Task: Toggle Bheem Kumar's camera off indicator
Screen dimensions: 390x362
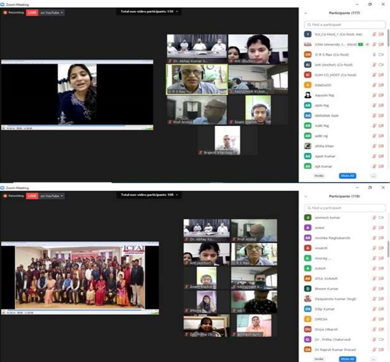Action: pyautogui.click(x=381, y=289)
